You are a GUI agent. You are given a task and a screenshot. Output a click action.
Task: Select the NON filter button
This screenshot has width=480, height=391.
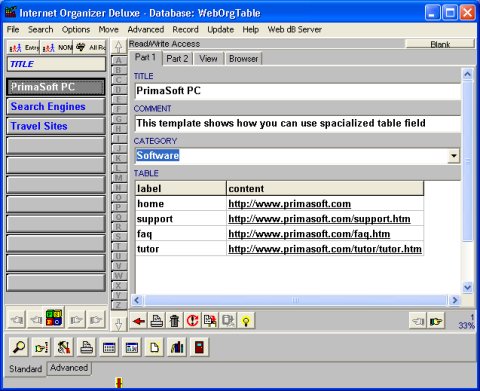pos(57,47)
